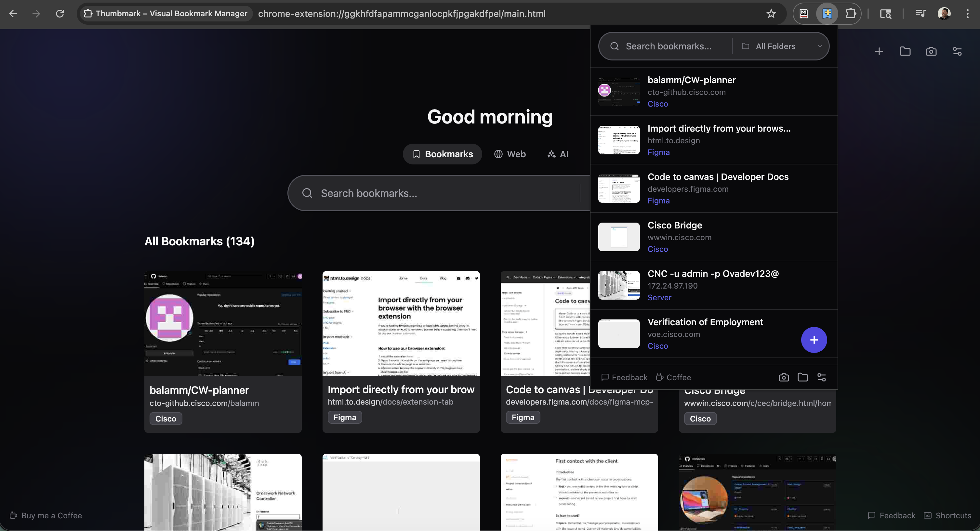
Task: Click the Feedback button in the popup
Action: 624,377
